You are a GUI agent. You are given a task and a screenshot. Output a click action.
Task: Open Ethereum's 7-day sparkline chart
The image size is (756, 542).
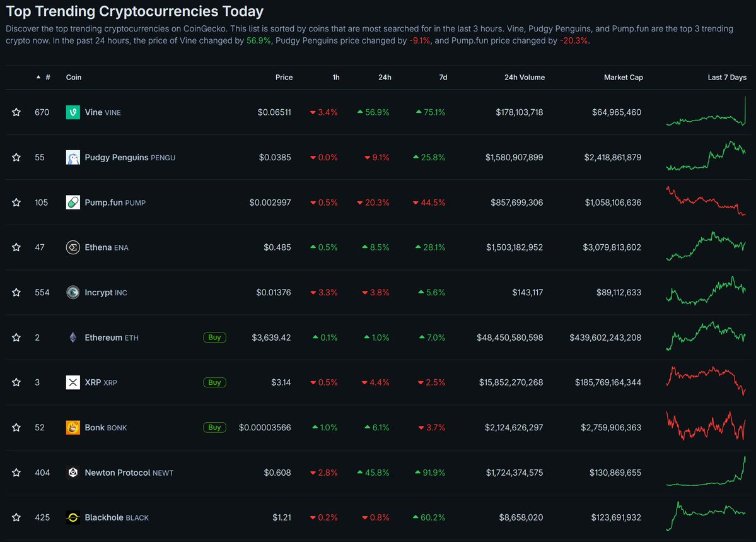click(x=706, y=336)
